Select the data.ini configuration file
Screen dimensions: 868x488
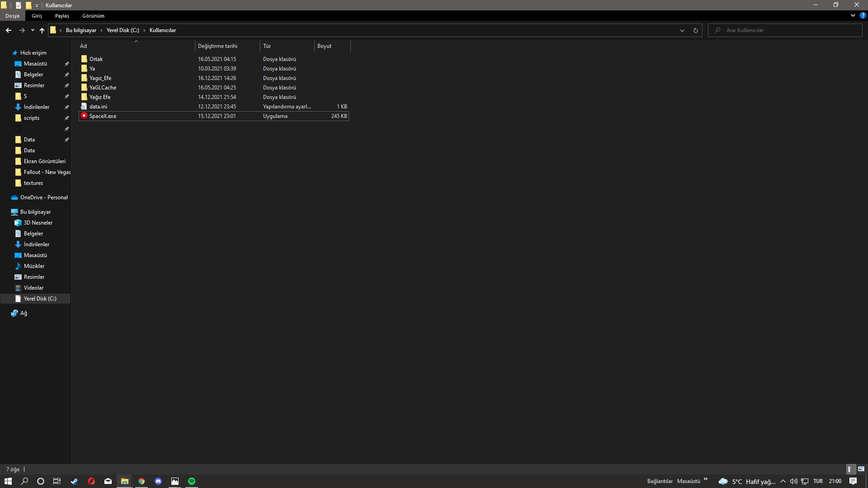pyautogui.click(x=98, y=107)
